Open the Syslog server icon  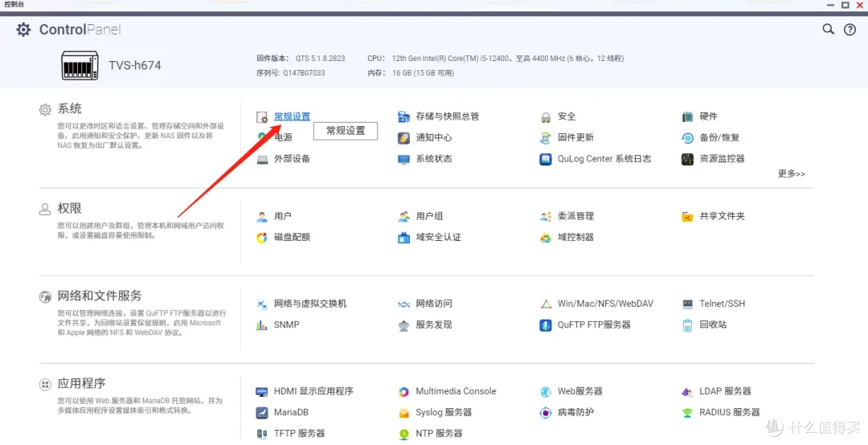pyautogui.click(x=403, y=412)
